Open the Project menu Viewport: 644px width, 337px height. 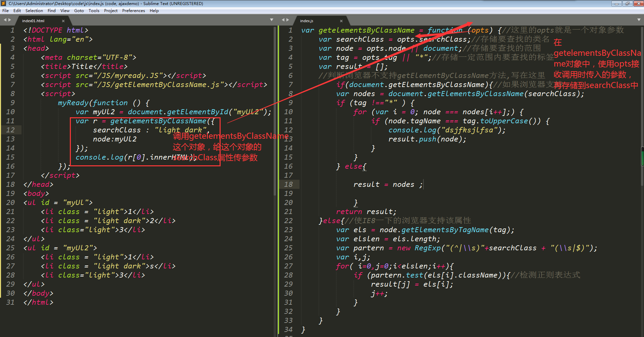pos(111,11)
